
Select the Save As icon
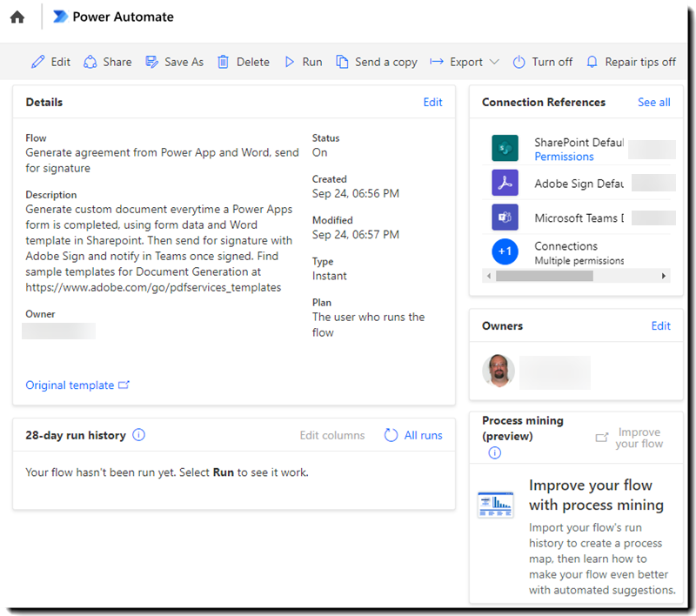152,62
